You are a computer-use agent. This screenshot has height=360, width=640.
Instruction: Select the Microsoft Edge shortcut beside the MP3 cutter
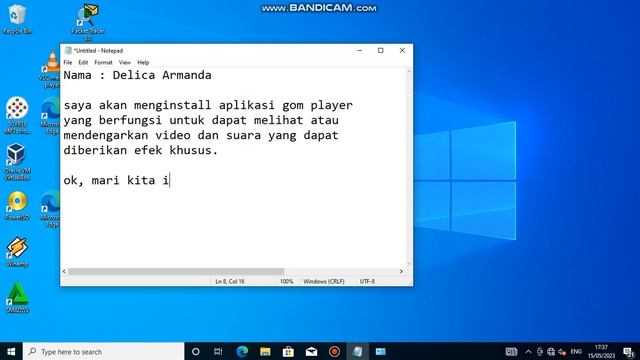(51, 115)
